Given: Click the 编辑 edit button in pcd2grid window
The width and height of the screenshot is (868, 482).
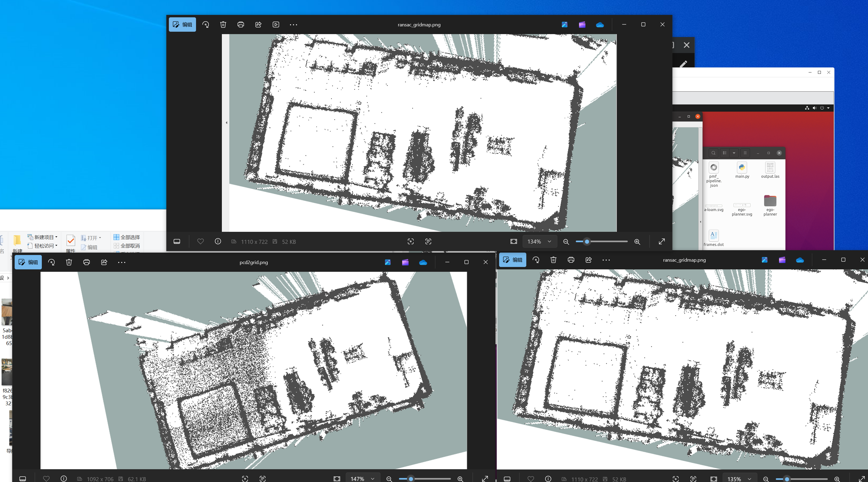Looking at the screenshot, I should (x=28, y=262).
